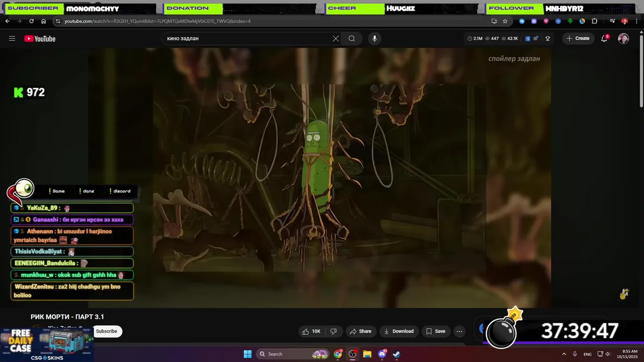
Task: Click the 2.1M clock stat
Action: [x=475, y=39]
